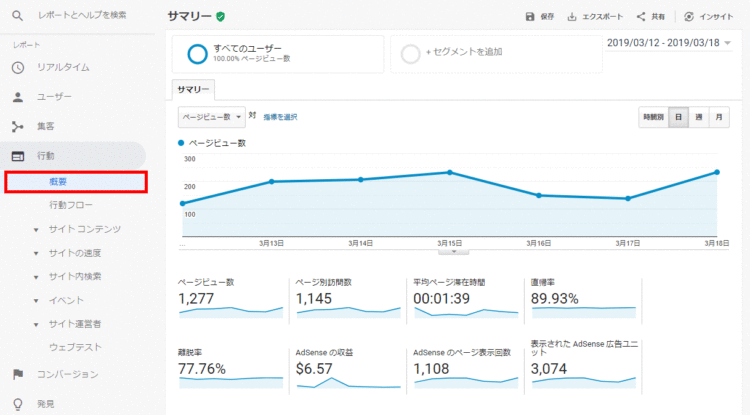Expand the サイト コンテンツ tree item
The width and height of the screenshot is (750, 415).
[37, 229]
